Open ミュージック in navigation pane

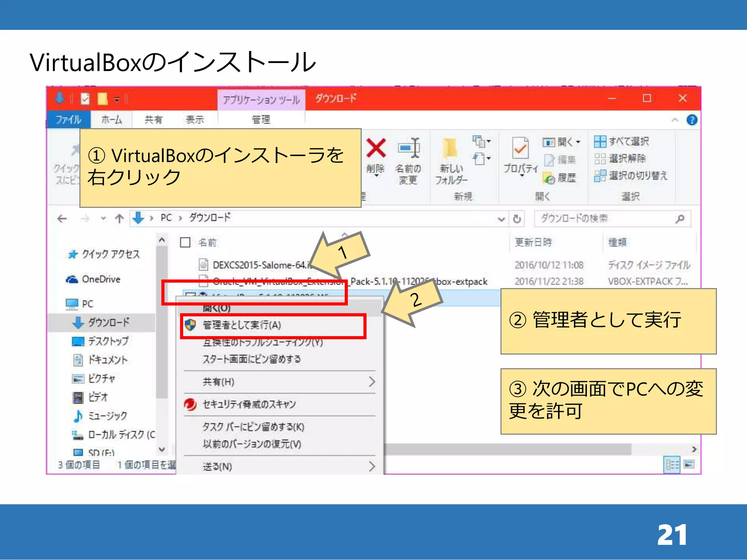point(100,416)
